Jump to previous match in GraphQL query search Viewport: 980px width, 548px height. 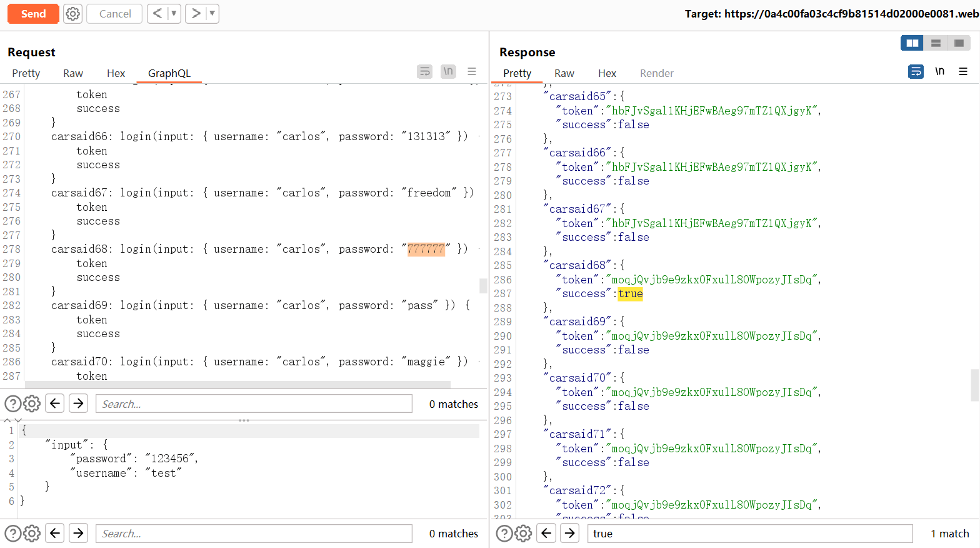[x=55, y=404]
